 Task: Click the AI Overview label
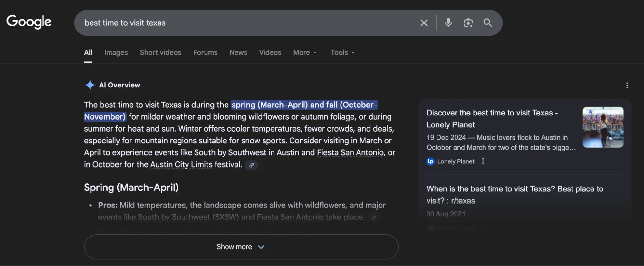coord(120,85)
